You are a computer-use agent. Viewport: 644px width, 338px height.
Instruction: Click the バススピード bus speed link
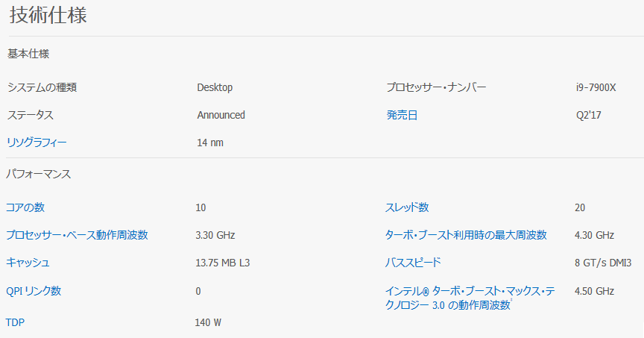click(x=413, y=263)
